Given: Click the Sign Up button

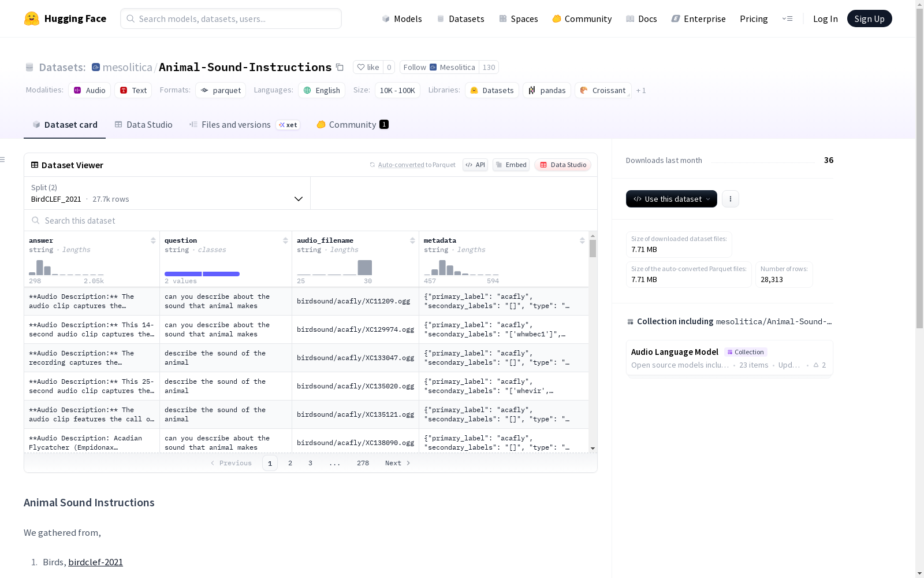Looking at the screenshot, I should (869, 18).
